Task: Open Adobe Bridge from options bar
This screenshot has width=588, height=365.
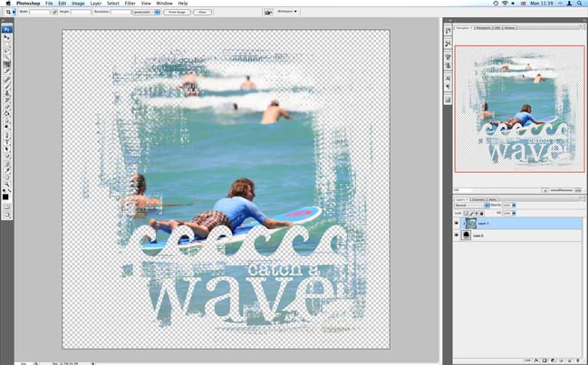Action: click(x=268, y=12)
